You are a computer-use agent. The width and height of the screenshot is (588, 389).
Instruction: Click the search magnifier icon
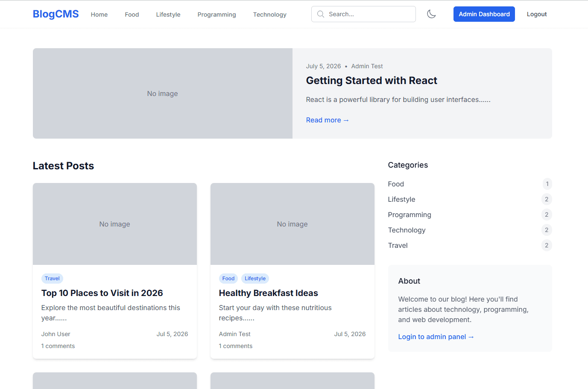tap(321, 14)
